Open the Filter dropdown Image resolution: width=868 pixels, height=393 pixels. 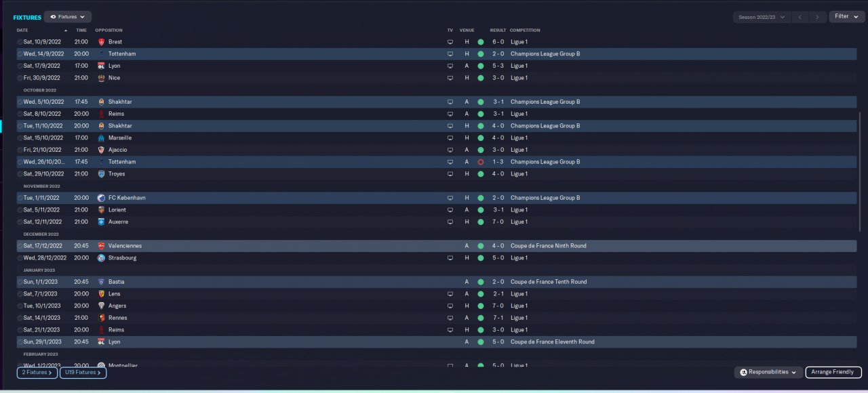846,16
